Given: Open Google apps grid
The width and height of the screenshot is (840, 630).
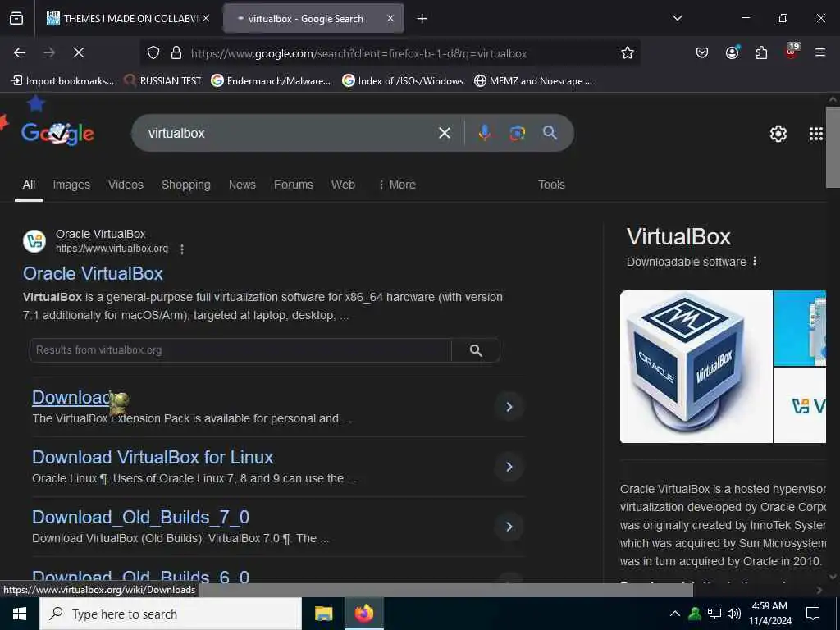Looking at the screenshot, I should point(816,134).
